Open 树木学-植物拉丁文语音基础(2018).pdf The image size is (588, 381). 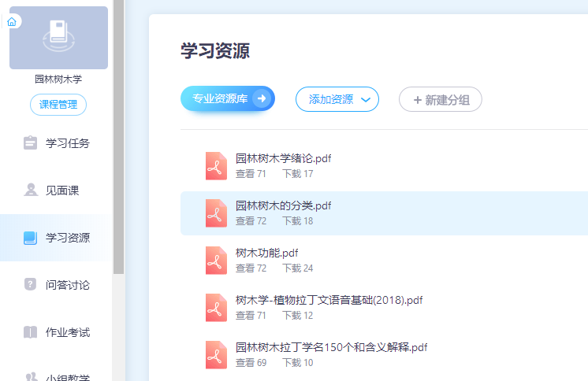329,300
